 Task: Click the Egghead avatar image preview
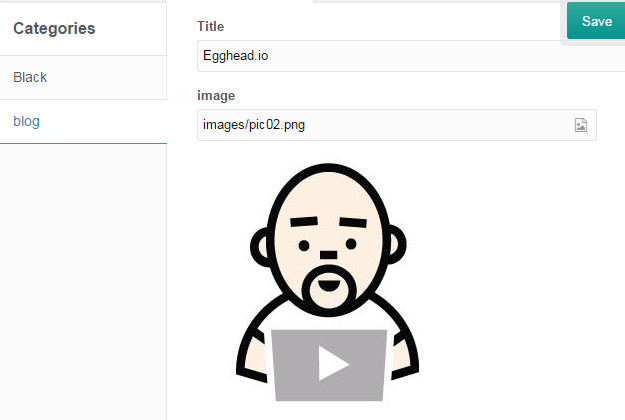(x=327, y=282)
